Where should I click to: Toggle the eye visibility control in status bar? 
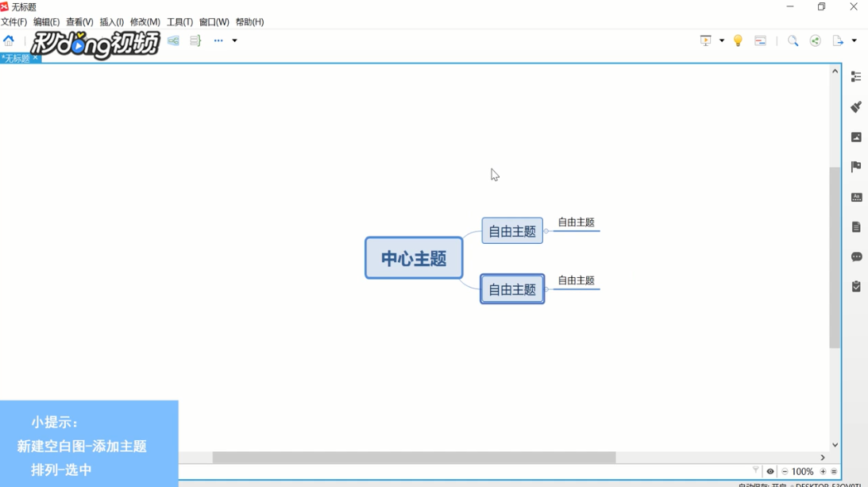pyautogui.click(x=769, y=471)
